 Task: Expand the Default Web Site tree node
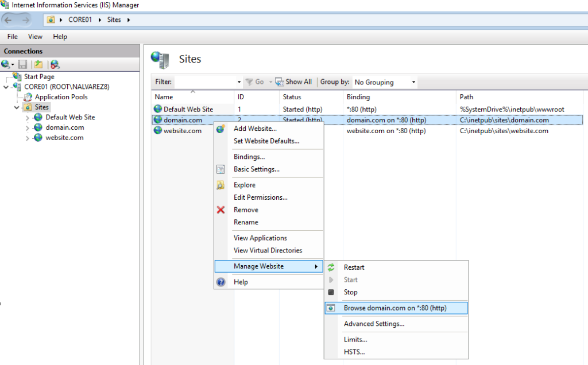pyautogui.click(x=28, y=118)
